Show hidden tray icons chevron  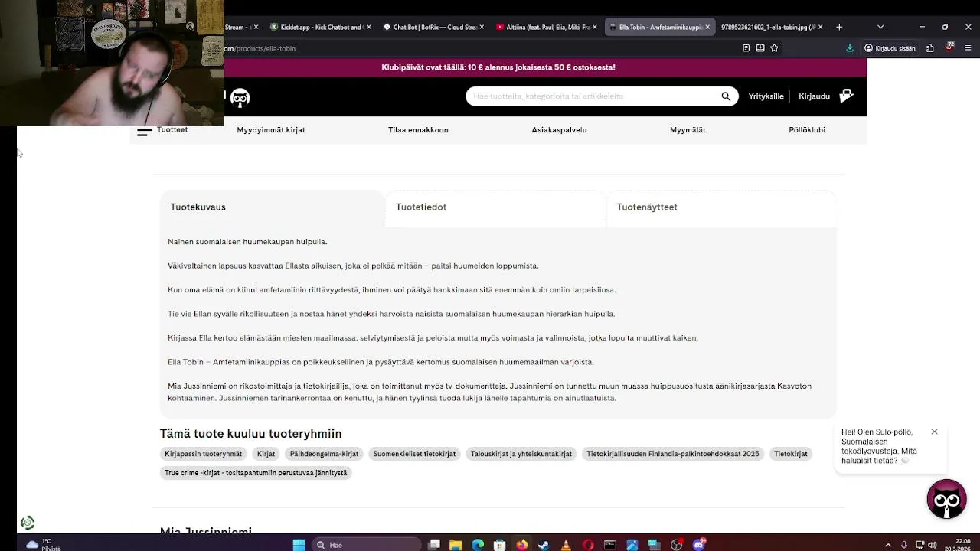click(x=888, y=545)
